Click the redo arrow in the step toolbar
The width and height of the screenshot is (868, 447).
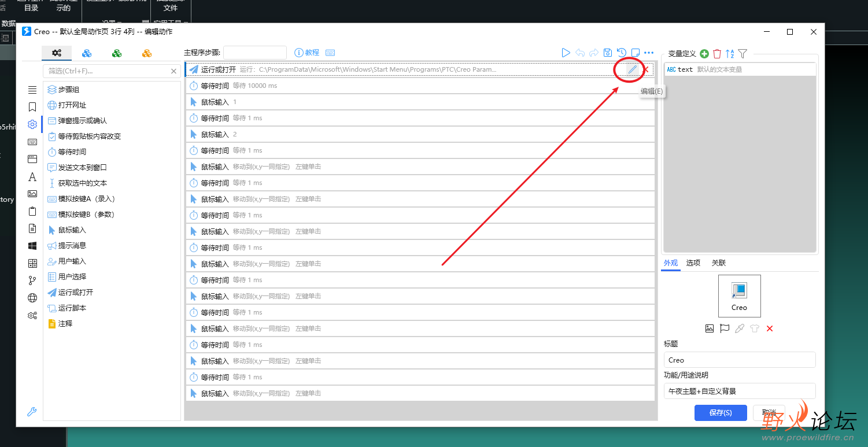click(594, 53)
